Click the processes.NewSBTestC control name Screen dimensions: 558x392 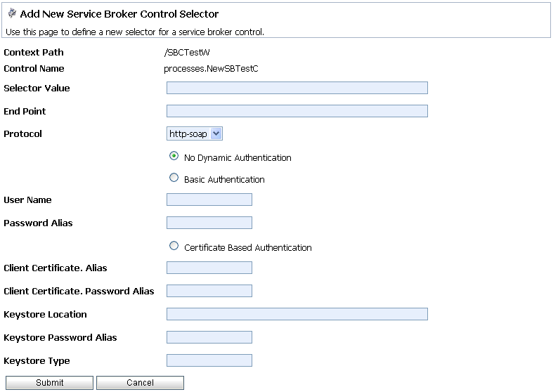[211, 69]
